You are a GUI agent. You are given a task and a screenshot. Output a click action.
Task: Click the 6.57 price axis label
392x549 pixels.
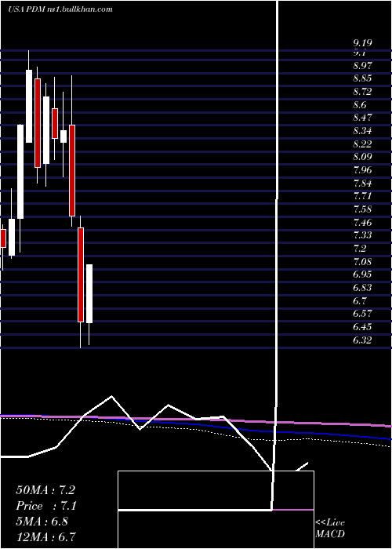click(362, 314)
